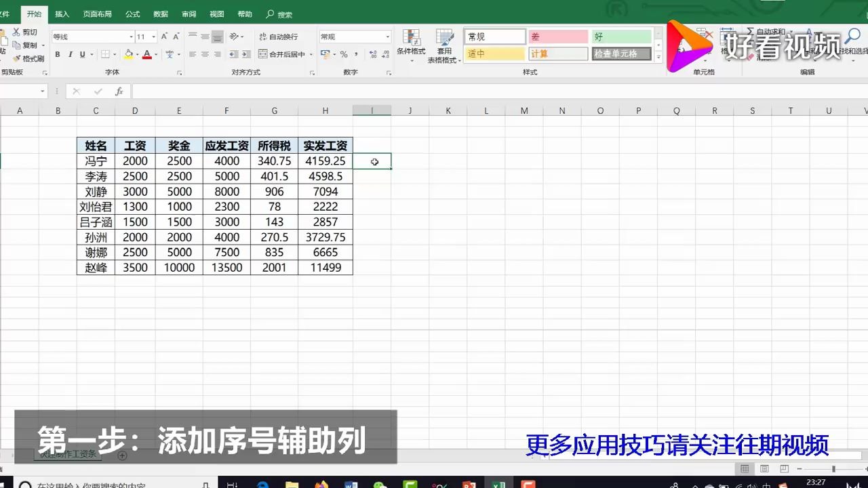The width and height of the screenshot is (868, 488).
Task: Decrease indent
Action: (234, 54)
